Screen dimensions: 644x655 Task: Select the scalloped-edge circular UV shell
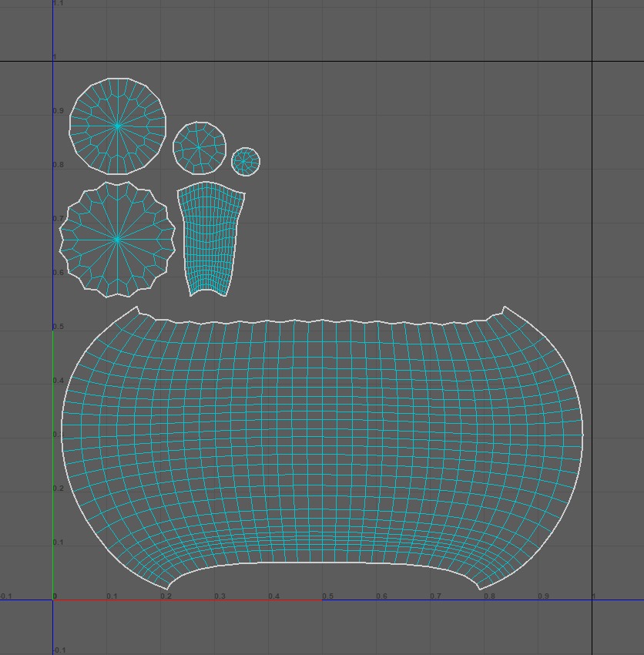click(117, 240)
